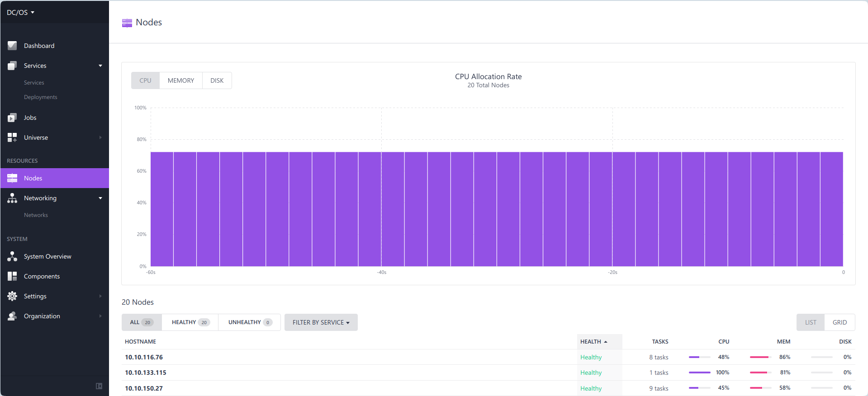
Task: Click the Networking hierarchy icon
Action: click(x=12, y=198)
